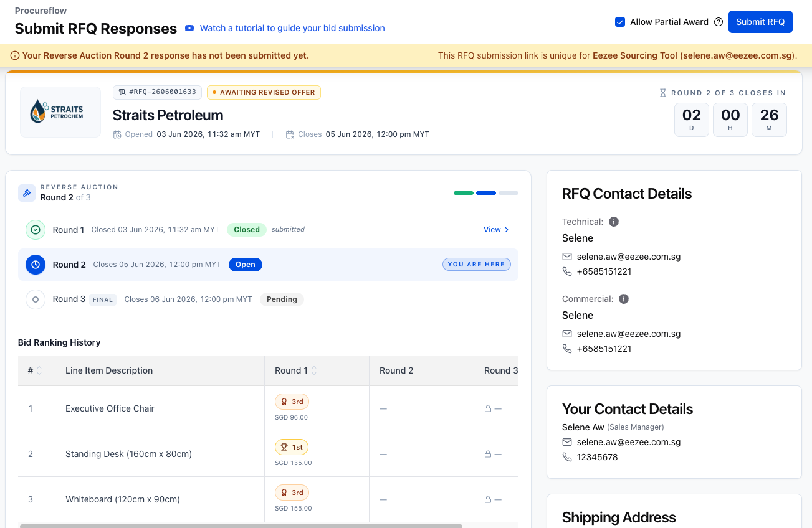812x528 pixels.
Task: Click the Procureflow brand name
Action: click(41, 11)
